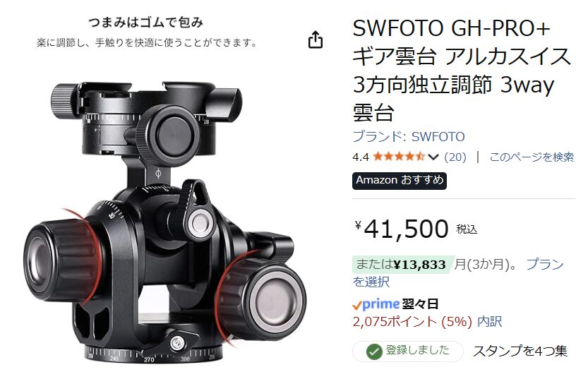The height and width of the screenshot is (367, 588).
Task: Click the ¥13,833 monthly payment badge
Action: click(x=403, y=265)
